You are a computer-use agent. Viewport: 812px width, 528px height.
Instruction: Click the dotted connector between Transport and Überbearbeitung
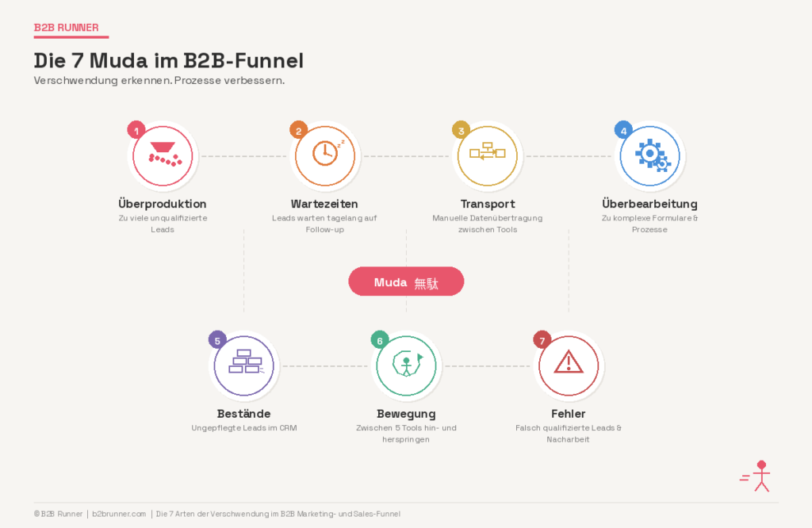568,155
